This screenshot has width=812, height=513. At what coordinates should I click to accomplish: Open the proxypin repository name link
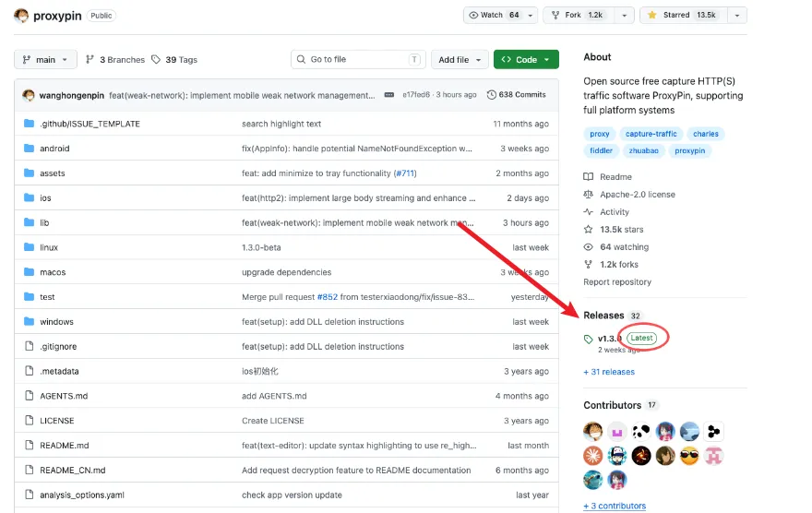57,16
